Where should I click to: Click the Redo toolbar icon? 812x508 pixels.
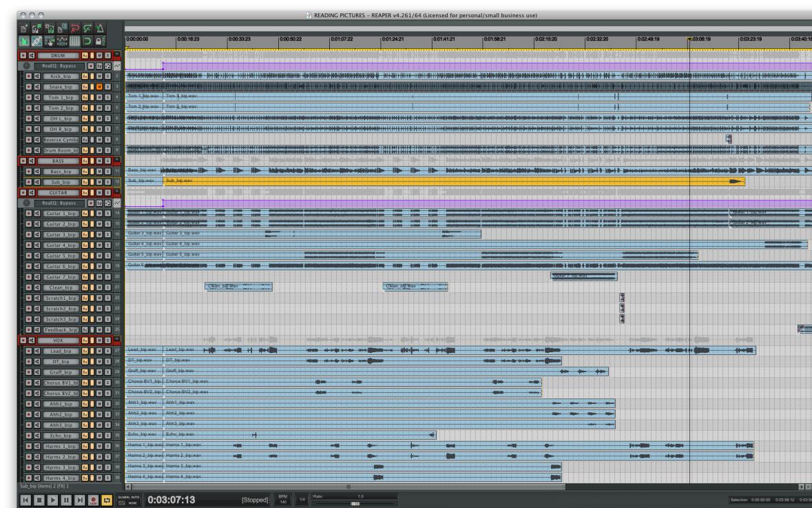coord(87,28)
